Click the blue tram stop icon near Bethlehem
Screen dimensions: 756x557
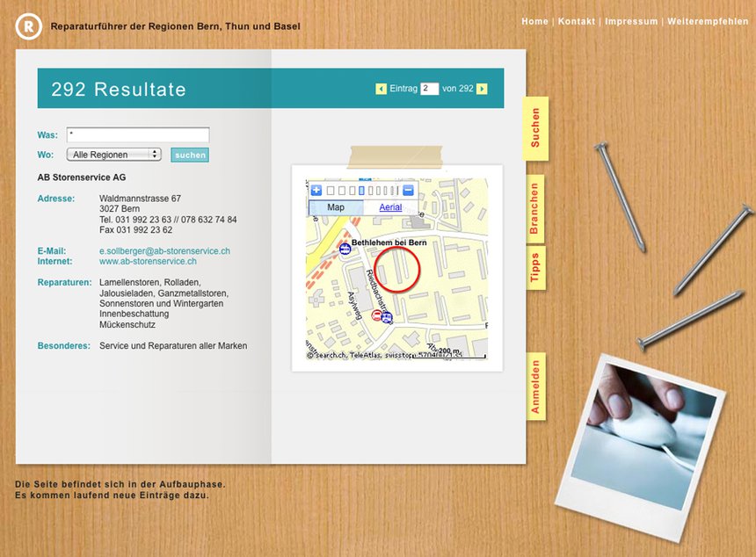(345, 249)
